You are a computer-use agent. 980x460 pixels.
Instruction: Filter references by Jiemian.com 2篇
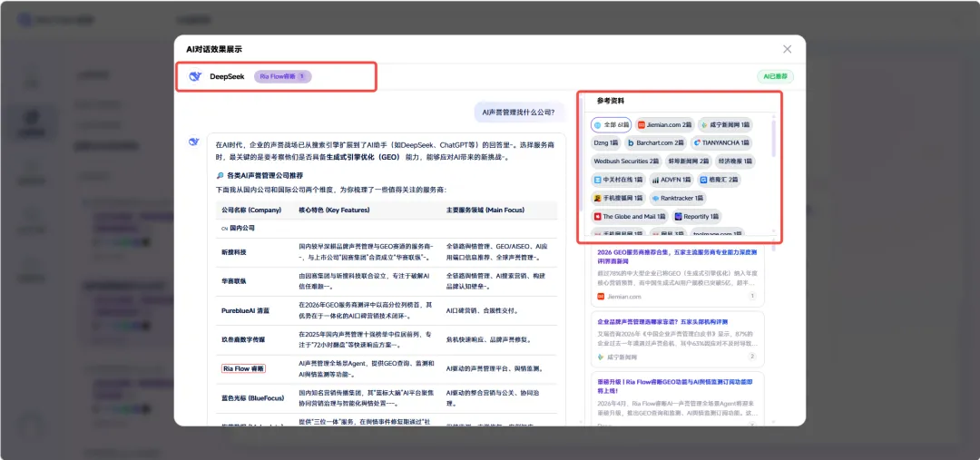tap(664, 124)
